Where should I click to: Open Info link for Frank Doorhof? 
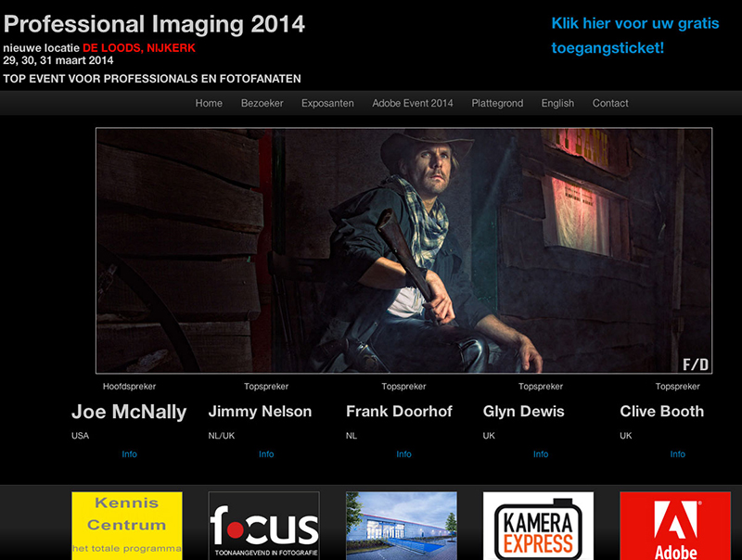click(403, 454)
